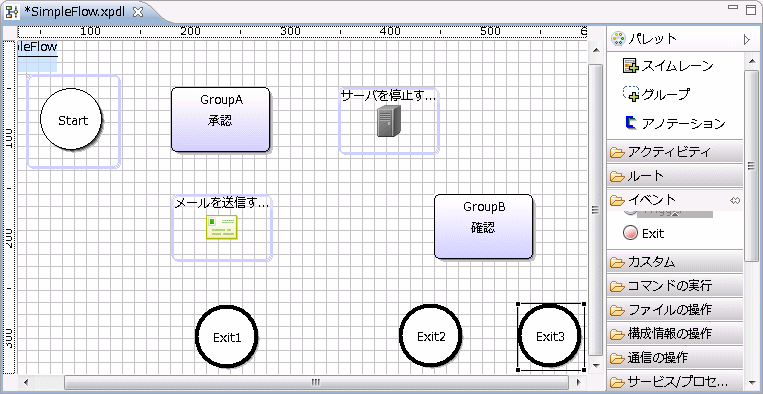Expand the コマンドの実行 palette drawer
Image resolution: width=763 pixels, height=394 pixels.
pyautogui.click(x=675, y=286)
